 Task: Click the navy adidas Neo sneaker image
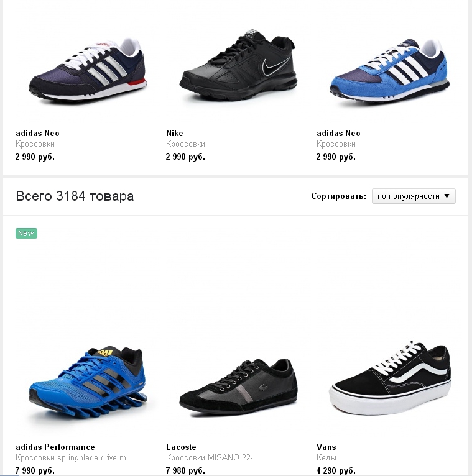coord(88,71)
